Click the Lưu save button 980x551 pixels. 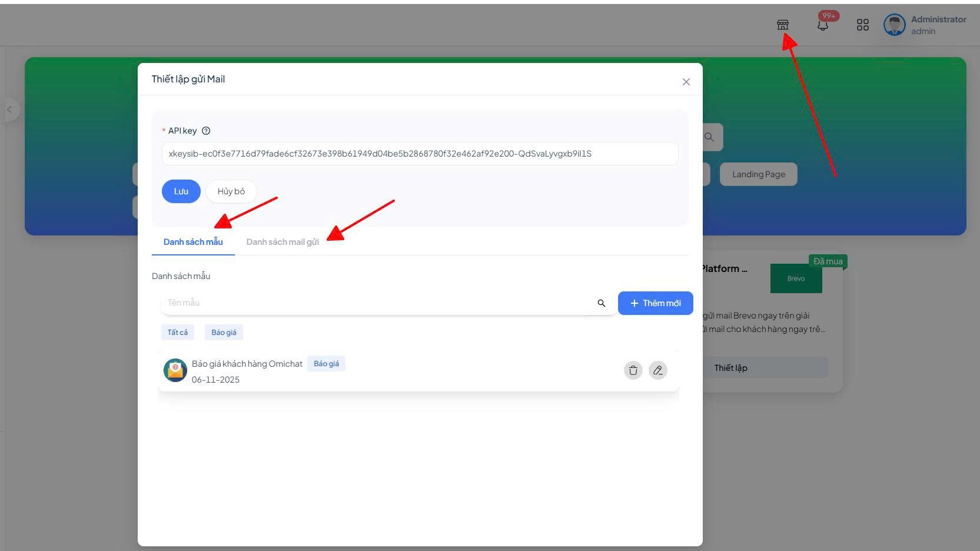coord(181,191)
